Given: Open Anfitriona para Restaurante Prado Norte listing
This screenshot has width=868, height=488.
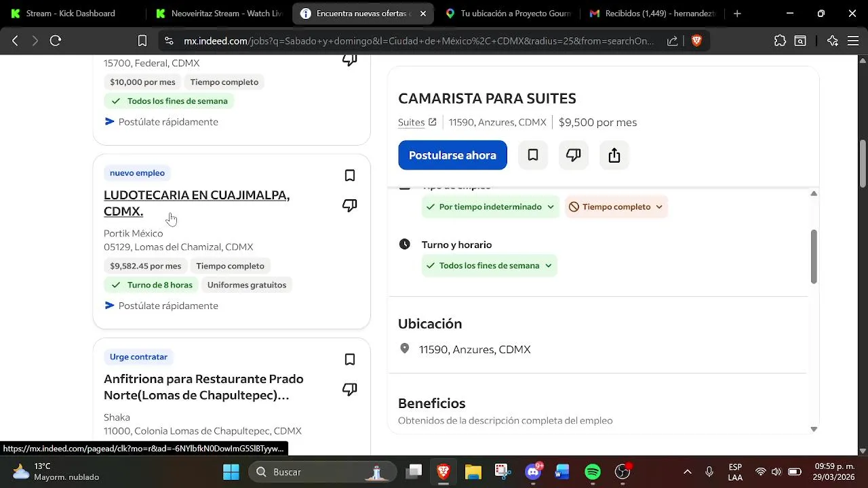Looking at the screenshot, I should click(203, 387).
